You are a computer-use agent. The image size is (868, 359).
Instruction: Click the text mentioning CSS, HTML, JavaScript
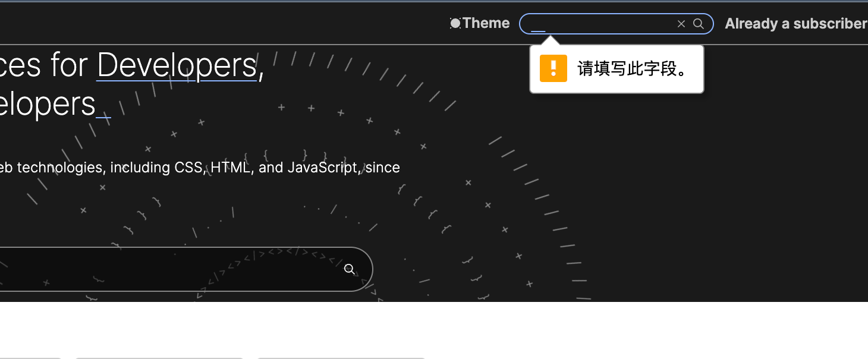coord(200,168)
